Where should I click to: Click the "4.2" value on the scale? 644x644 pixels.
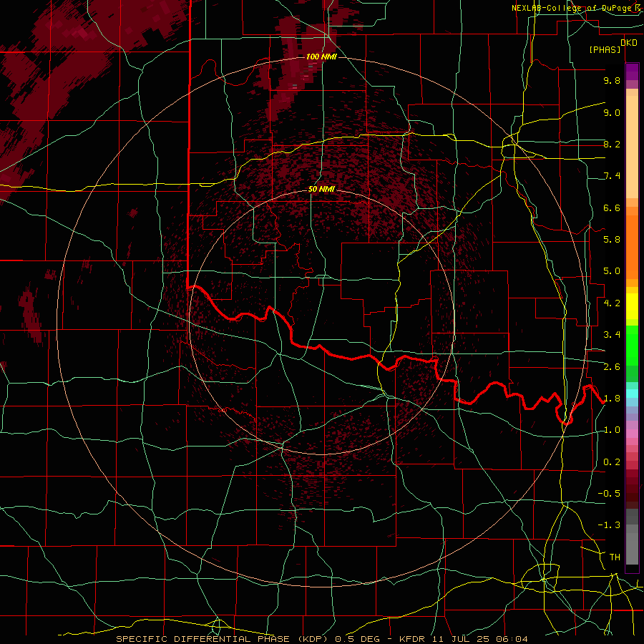pyautogui.click(x=612, y=303)
